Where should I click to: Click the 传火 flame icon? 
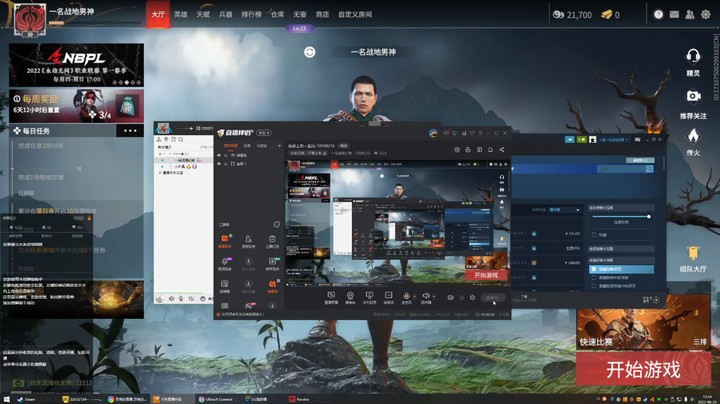[693, 135]
